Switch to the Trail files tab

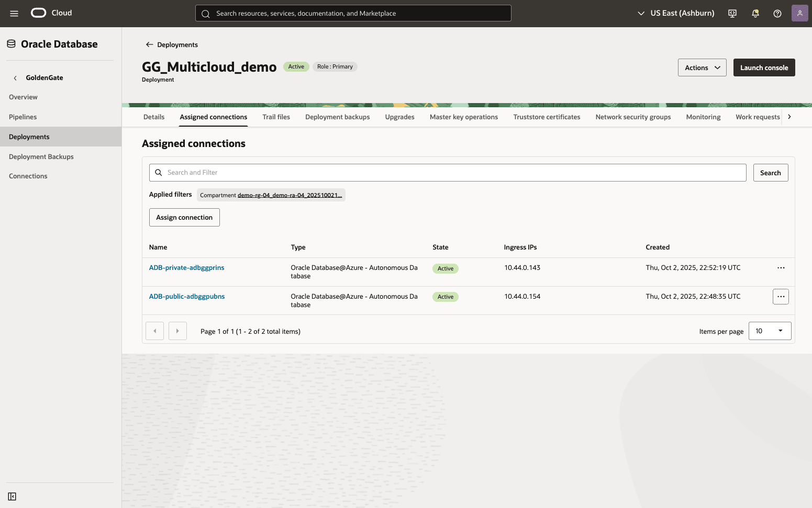tap(276, 117)
